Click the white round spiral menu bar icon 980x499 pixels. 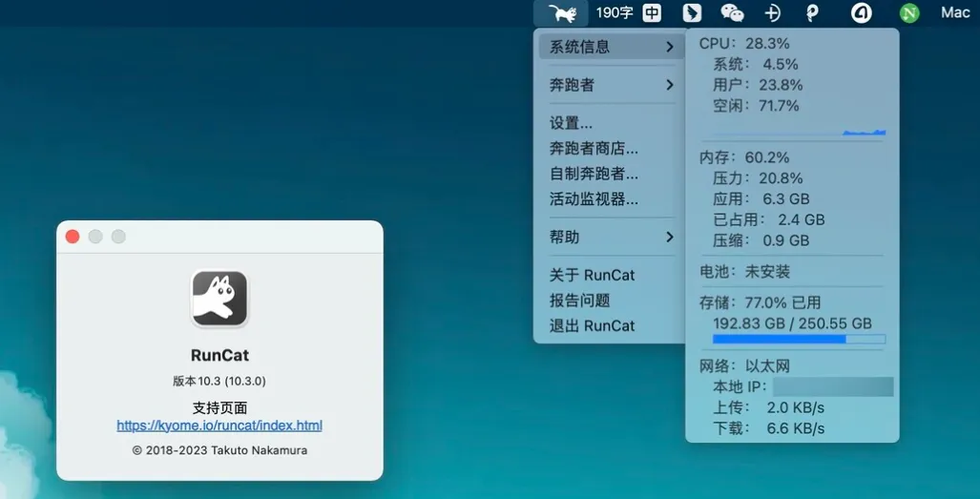[x=862, y=13]
